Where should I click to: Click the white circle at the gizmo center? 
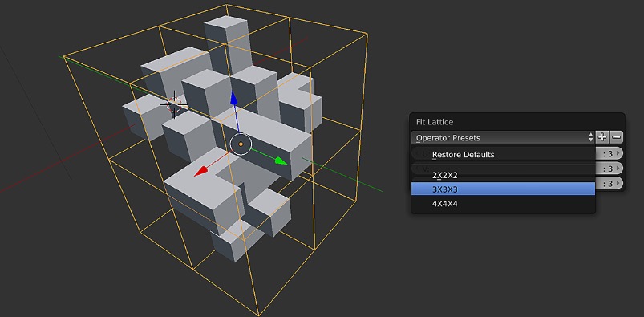point(241,144)
